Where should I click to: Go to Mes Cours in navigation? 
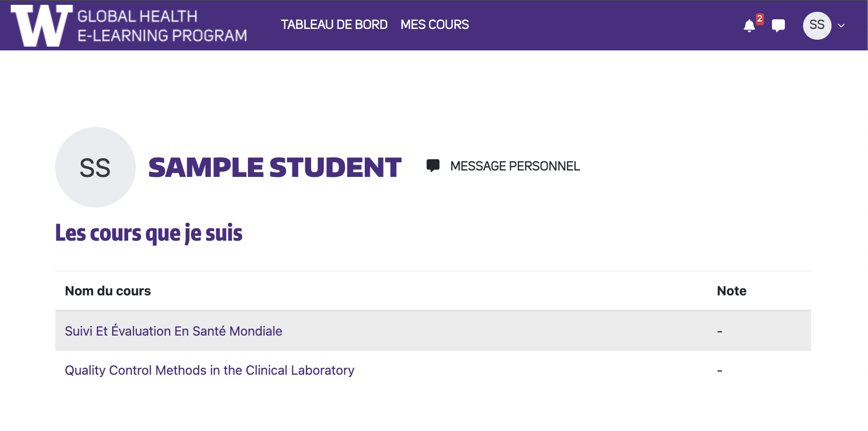click(435, 25)
